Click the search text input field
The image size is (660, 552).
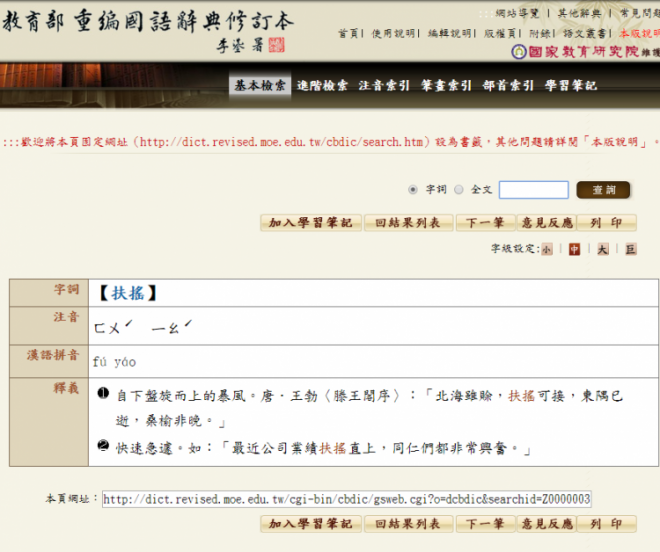tap(533, 190)
